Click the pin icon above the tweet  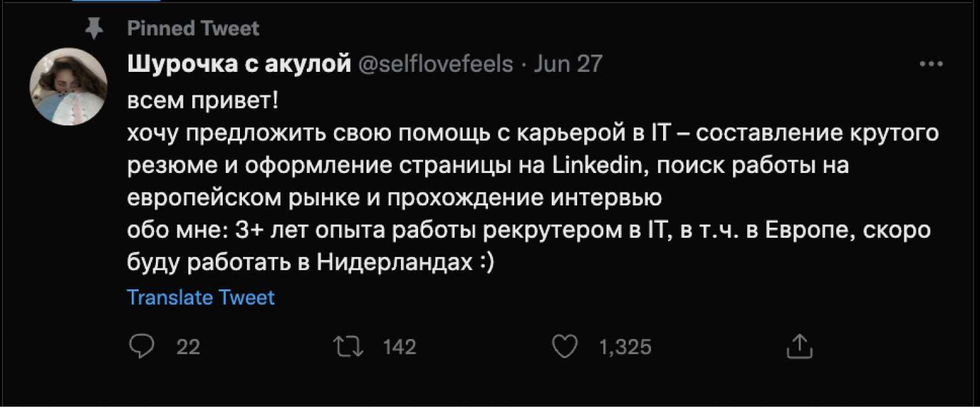(x=94, y=28)
